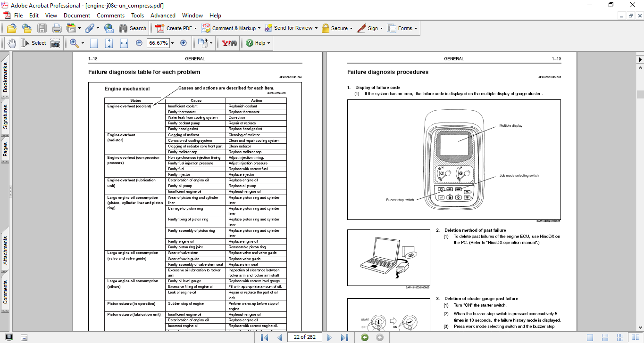Go to the last page
644x343 pixels.
pyautogui.click(x=344, y=337)
